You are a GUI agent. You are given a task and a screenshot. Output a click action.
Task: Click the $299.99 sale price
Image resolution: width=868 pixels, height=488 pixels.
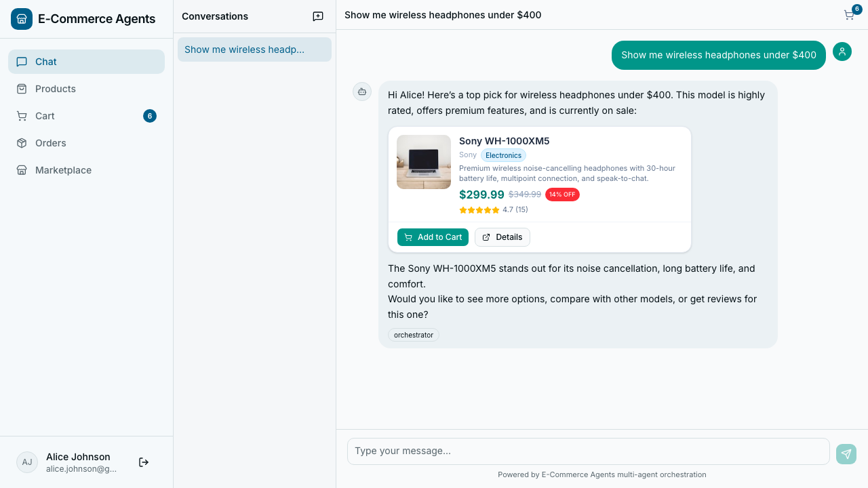click(x=481, y=195)
